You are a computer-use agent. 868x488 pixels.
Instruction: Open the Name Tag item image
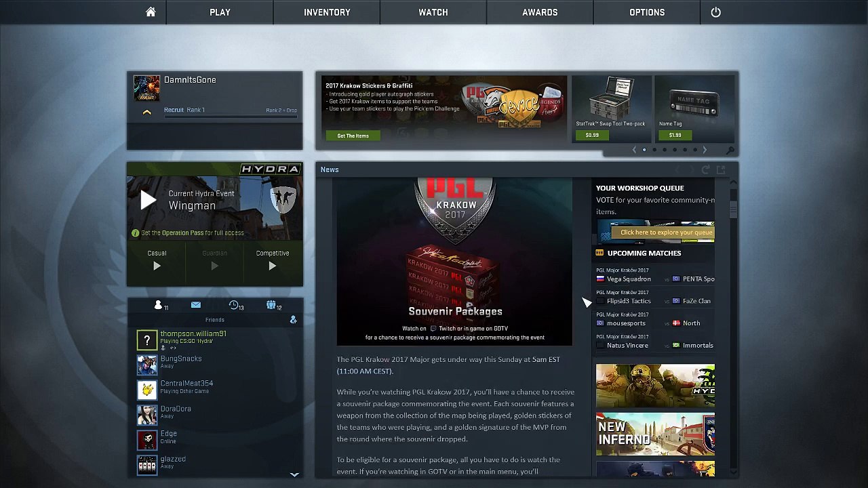694,102
